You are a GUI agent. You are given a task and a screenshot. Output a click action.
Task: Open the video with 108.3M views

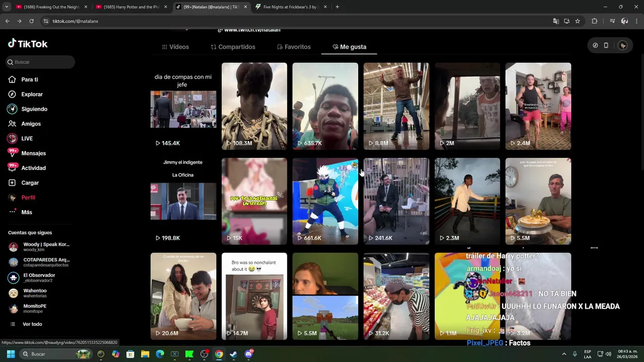[254, 106]
